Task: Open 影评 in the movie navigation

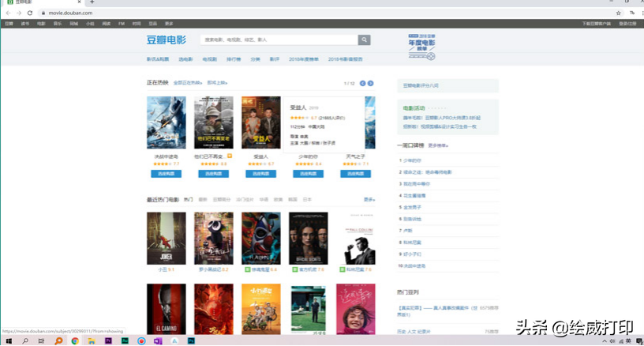Action: 275,59
